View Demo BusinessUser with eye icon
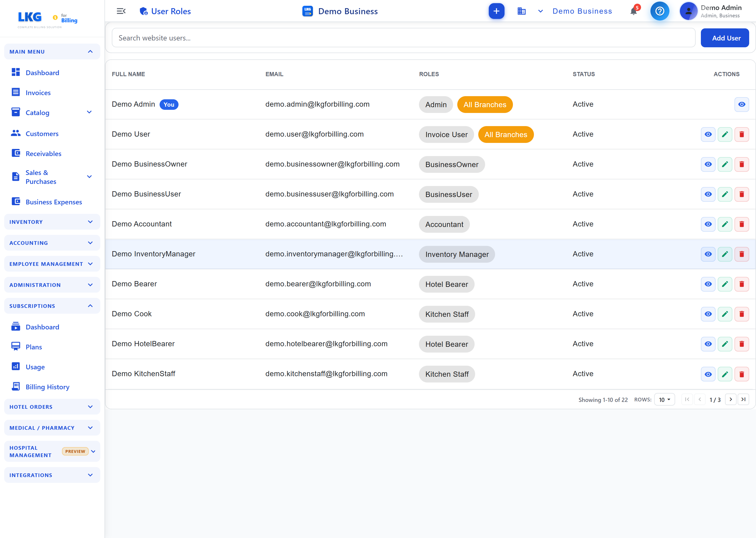756x538 pixels. [708, 194]
